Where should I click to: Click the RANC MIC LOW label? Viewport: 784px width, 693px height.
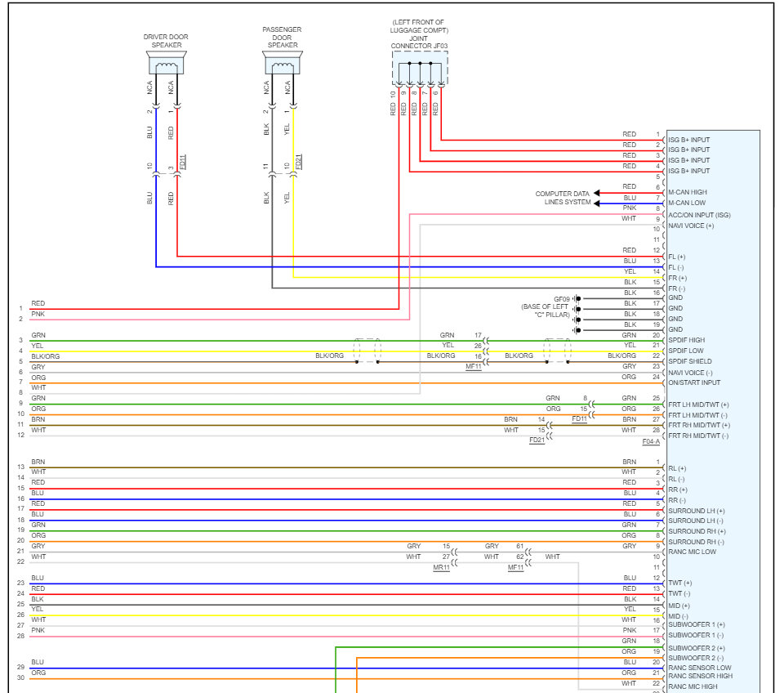click(x=693, y=552)
